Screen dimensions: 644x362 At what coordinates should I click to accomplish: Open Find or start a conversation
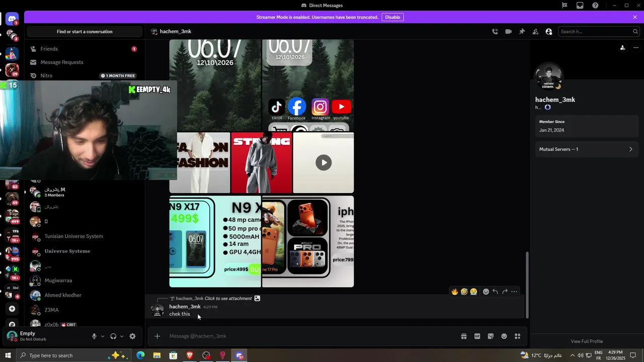tap(85, 32)
